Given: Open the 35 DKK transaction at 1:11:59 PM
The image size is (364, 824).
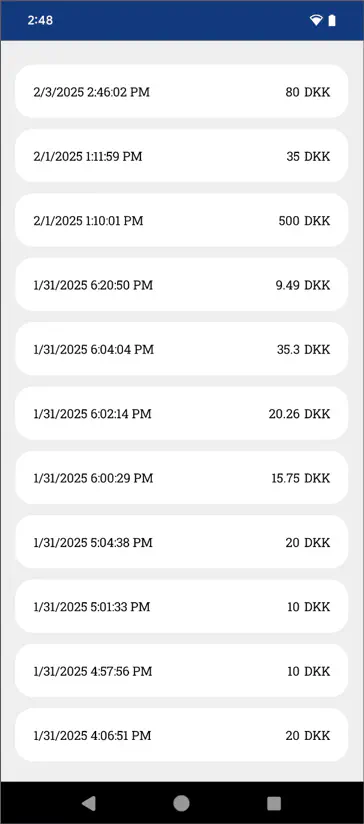Looking at the screenshot, I should tap(182, 156).
